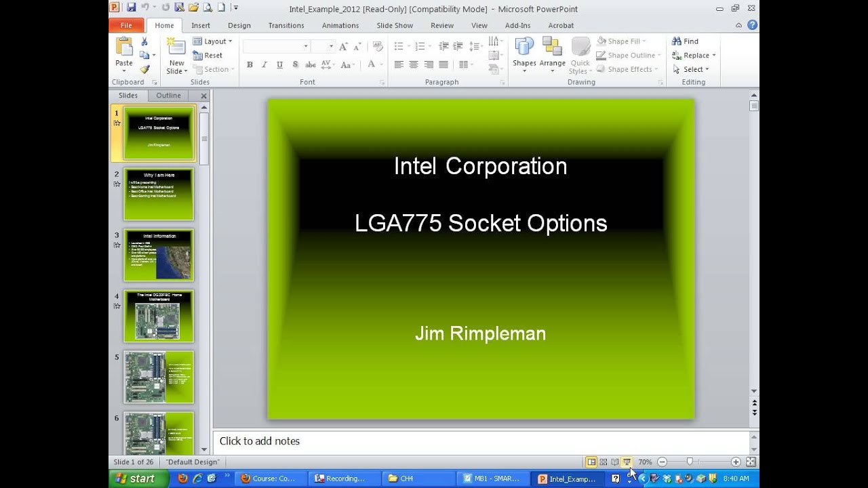The height and width of the screenshot is (488, 868).
Task: Open the font name combo box
Action: coord(276,46)
